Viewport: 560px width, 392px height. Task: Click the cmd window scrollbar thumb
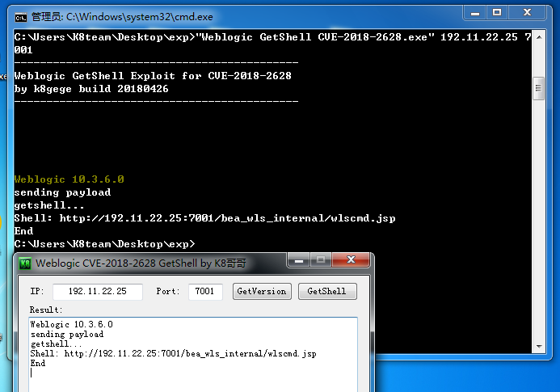pos(538,88)
